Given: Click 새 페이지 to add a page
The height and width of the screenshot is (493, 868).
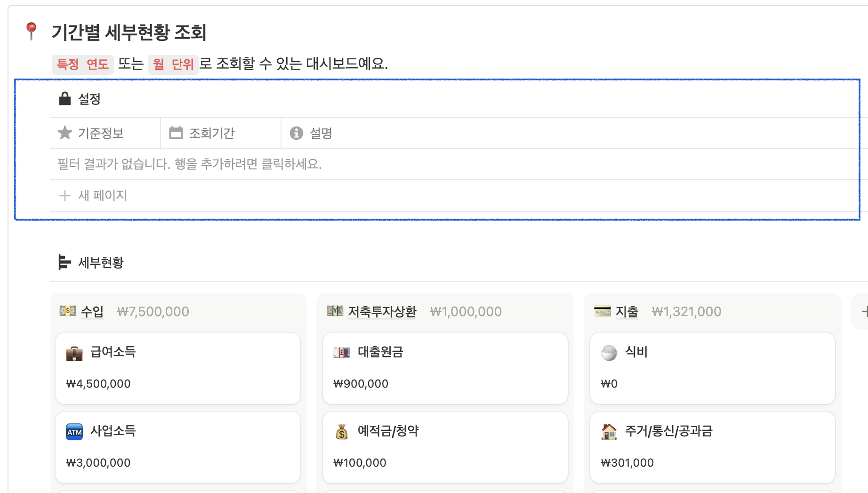Looking at the screenshot, I should pos(103,195).
